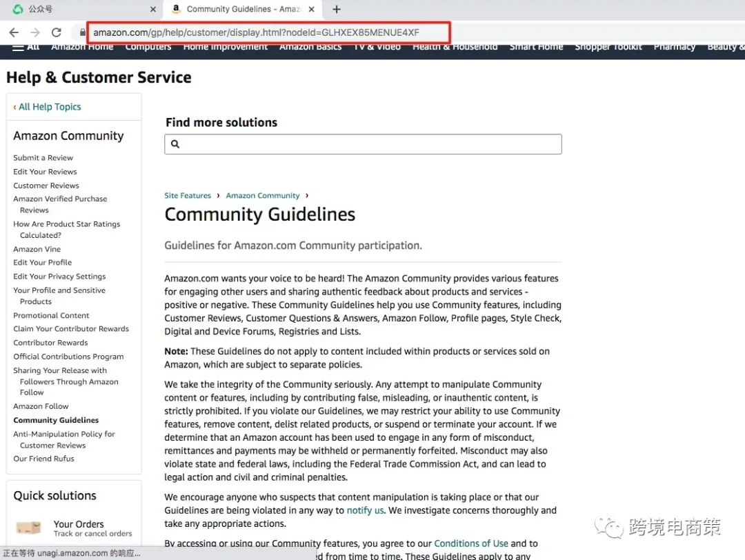745x560 pixels.
Task: Close the 公众号 tab
Action: point(152,9)
